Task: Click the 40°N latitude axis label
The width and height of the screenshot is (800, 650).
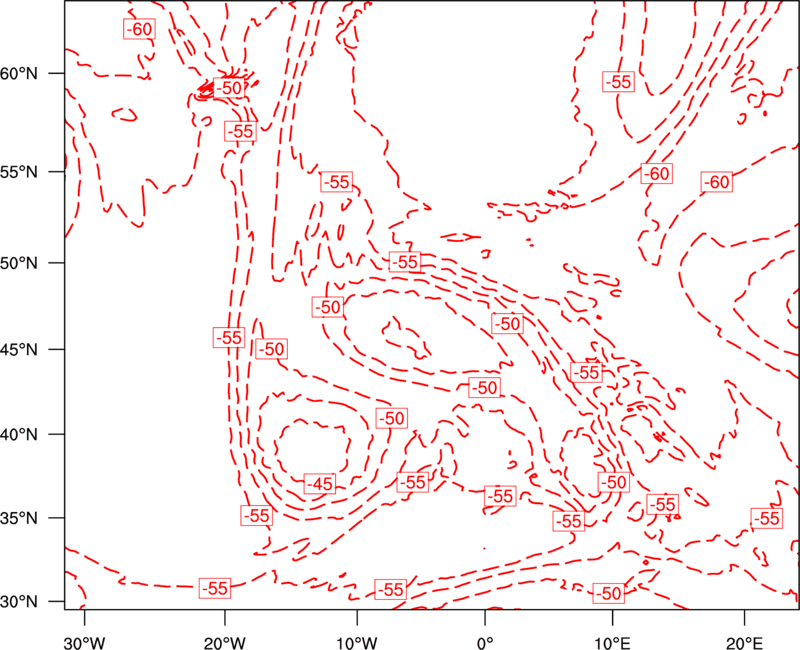Action: (19, 435)
